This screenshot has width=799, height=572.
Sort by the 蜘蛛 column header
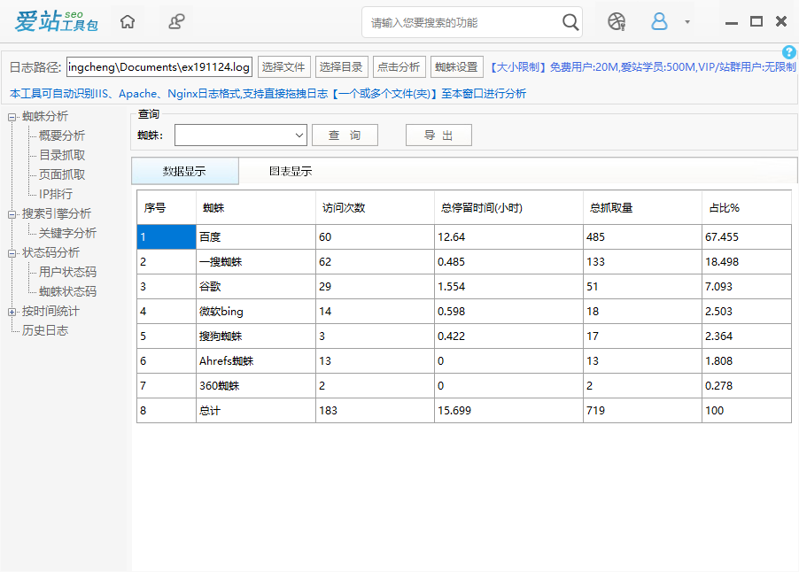click(256, 208)
